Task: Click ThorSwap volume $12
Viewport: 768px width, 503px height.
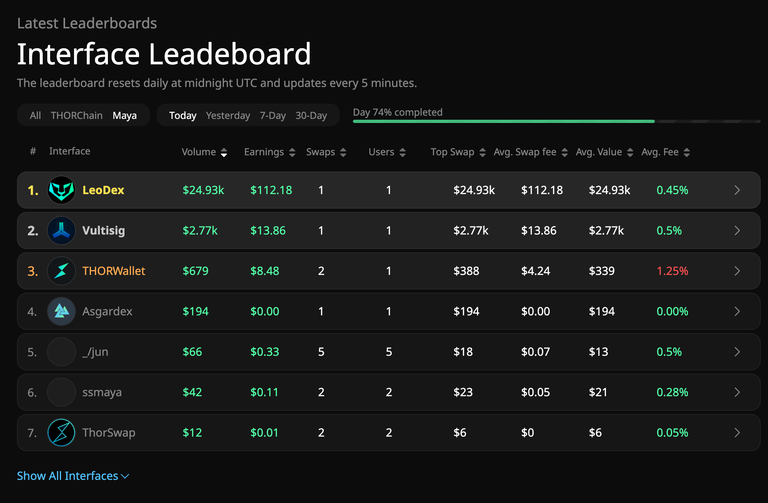Action: 192,432
